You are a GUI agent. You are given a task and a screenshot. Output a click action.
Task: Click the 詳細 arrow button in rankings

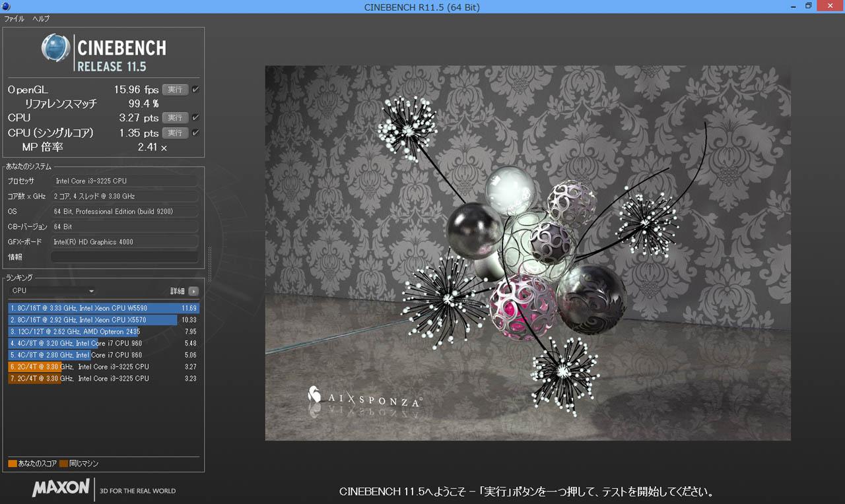[x=193, y=291]
